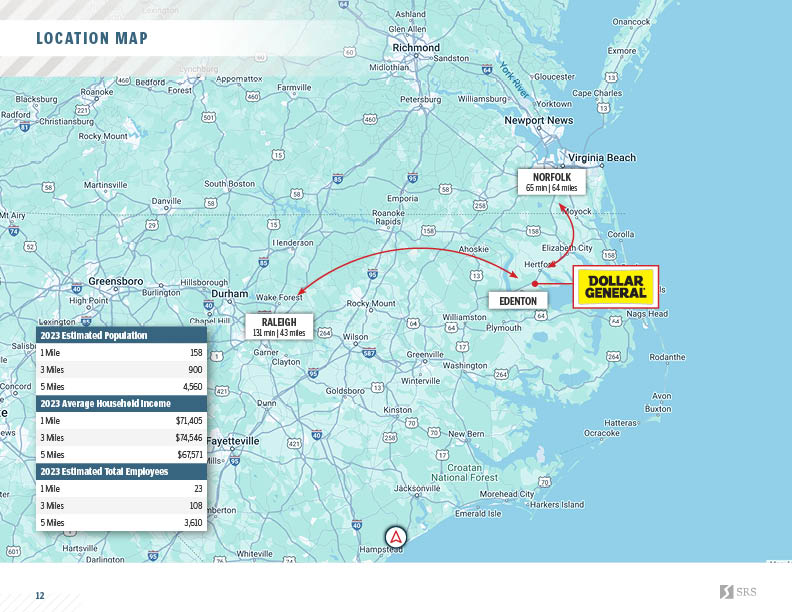Viewport: 792px width, 612px height.
Task: Click the Durham city label
Action: tap(230, 293)
